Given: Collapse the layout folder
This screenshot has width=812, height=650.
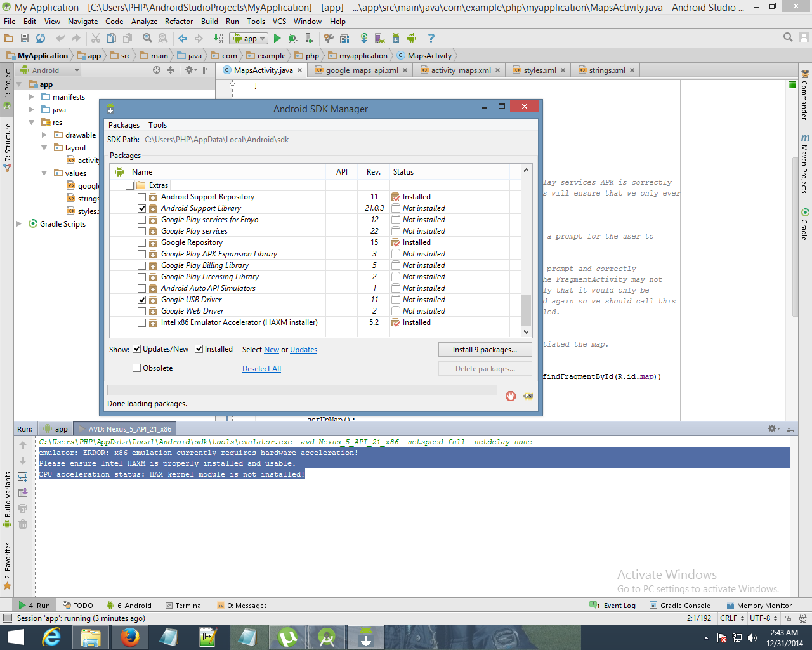Looking at the screenshot, I should (x=44, y=148).
